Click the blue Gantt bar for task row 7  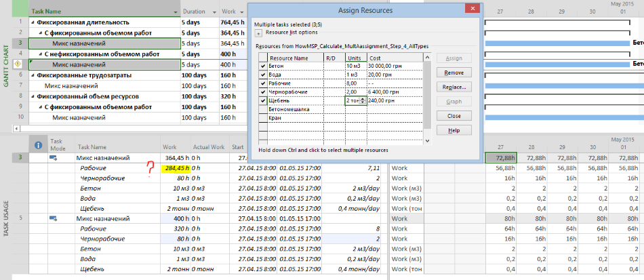coord(564,86)
